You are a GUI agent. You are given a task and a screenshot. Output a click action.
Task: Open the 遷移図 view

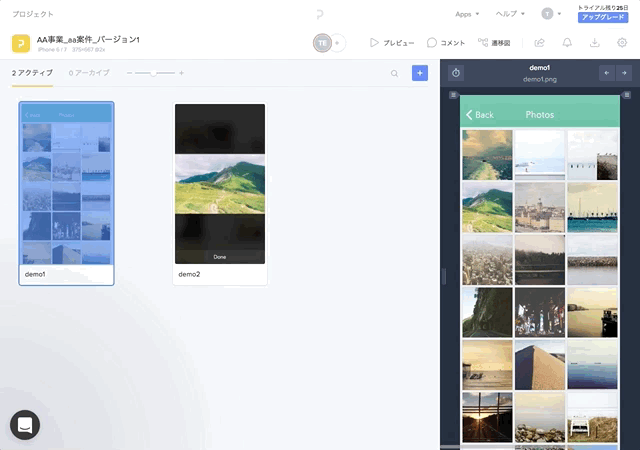click(494, 43)
